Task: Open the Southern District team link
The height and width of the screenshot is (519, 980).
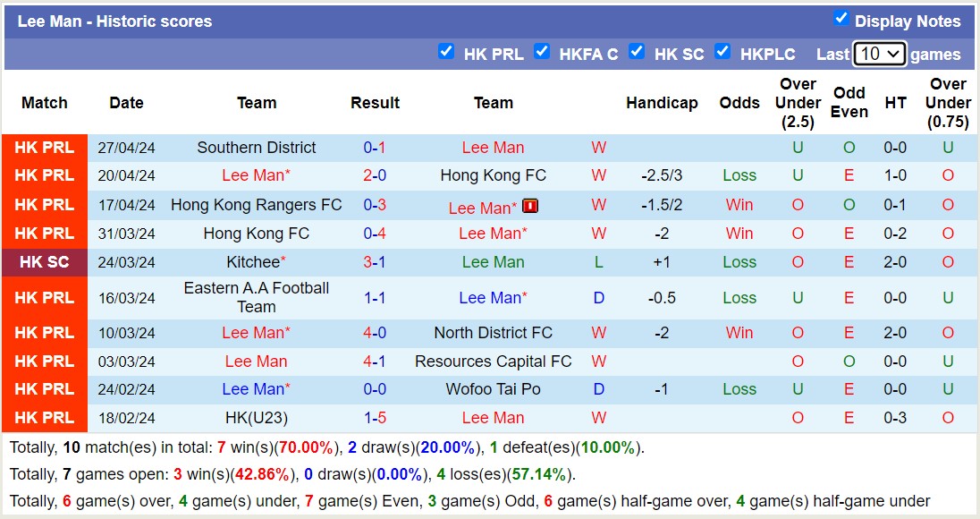Action: click(257, 147)
